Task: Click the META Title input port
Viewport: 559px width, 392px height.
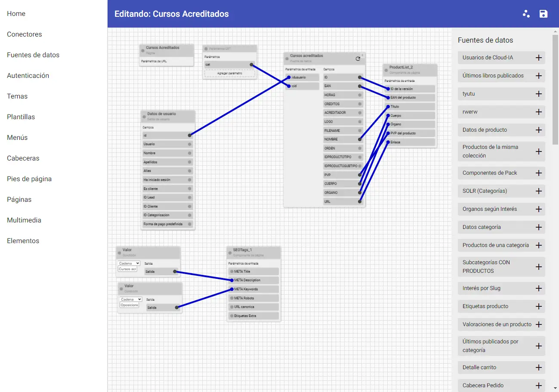Action: point(232,272)
